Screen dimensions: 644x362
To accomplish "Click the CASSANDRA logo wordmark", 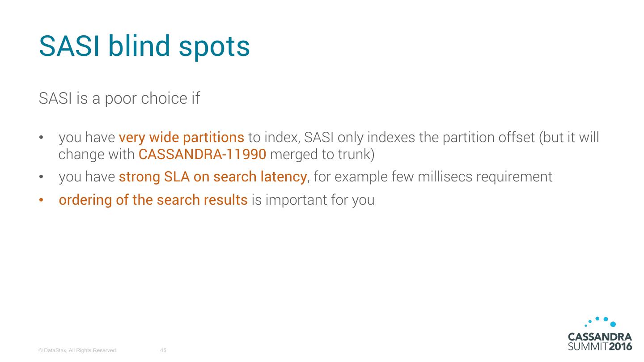I will (599, 337).
